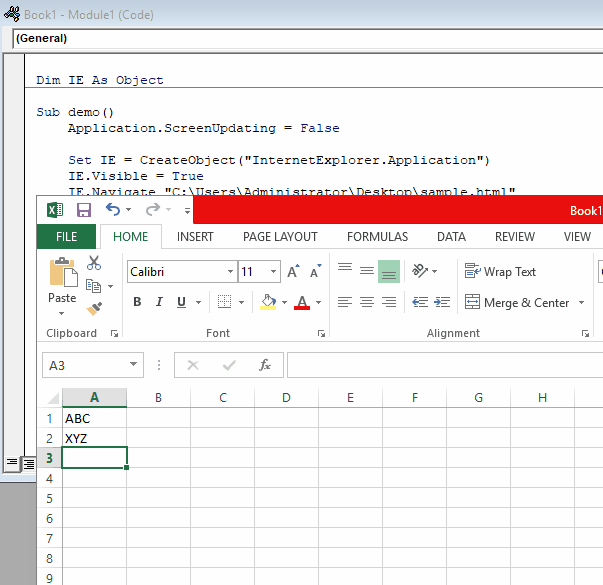Open the FORMULAS ribbon tab
The width and height of the screenshot is (603, 585).
point(378,237)
